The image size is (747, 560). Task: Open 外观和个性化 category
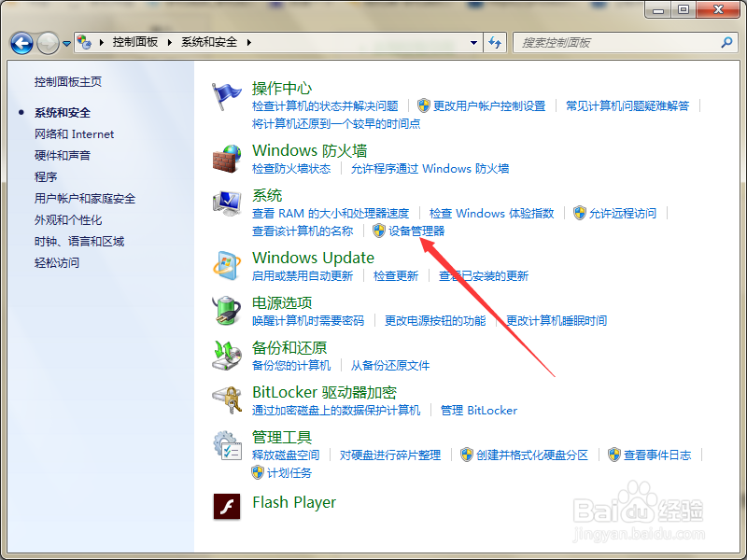point(68,220)
